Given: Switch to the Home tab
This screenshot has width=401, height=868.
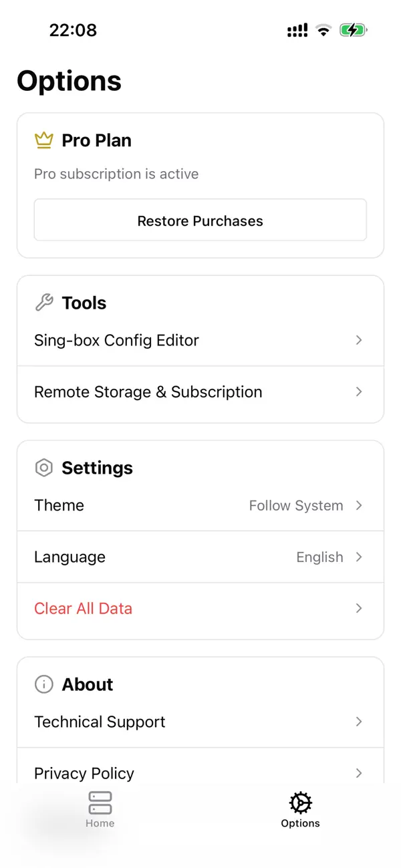Looking at the screenshot, I should tap(100, 809).
